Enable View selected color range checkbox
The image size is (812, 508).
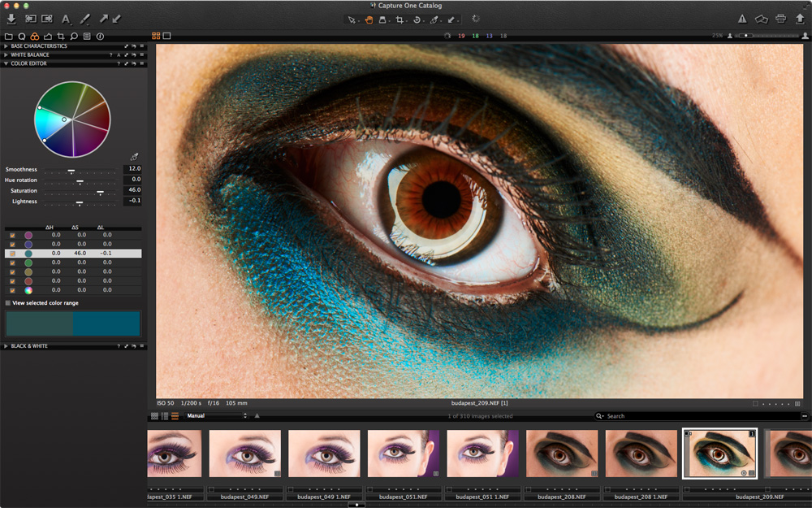[8, 303]
